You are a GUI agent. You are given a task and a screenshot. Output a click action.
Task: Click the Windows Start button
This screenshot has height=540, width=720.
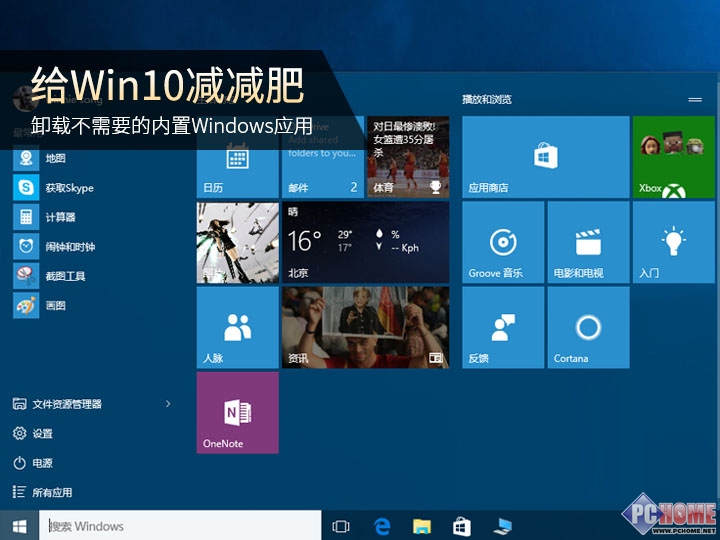19,526
